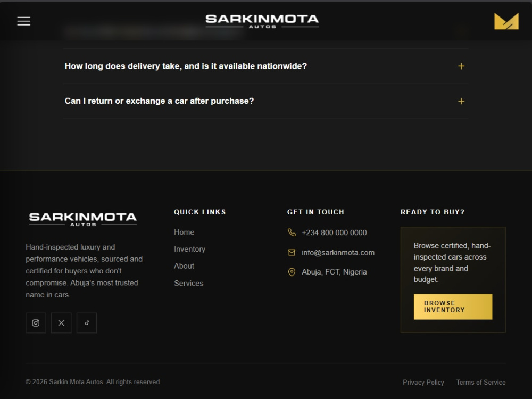Open the TikTok social icon
This screenshot has height=399, width=532.
pos(87,323)
